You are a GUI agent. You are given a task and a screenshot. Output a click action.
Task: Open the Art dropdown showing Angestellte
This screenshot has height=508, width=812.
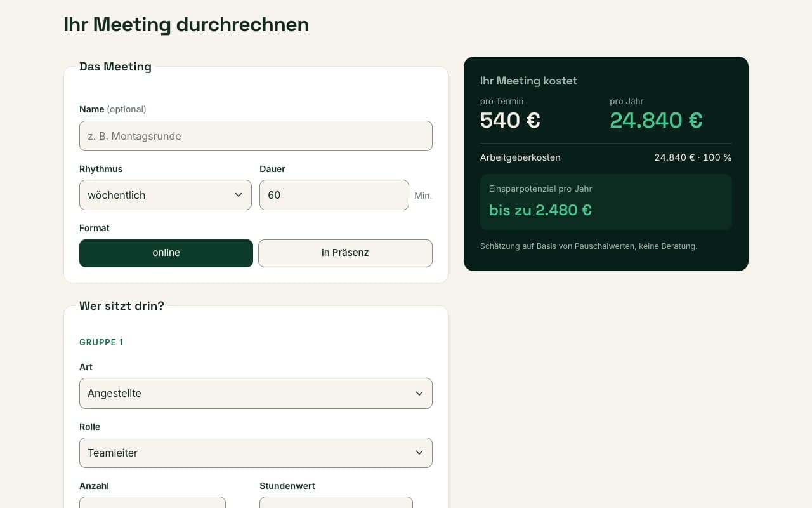[x=256, y=394]
